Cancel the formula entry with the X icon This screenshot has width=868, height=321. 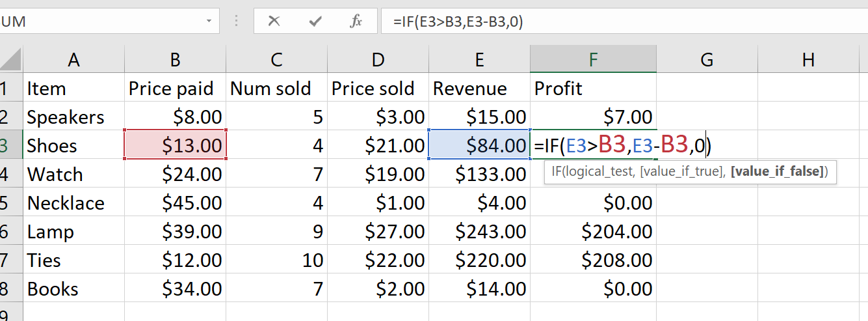point(274,21)
